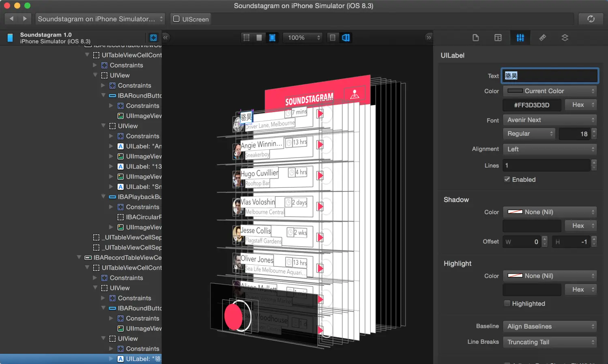608x364 pixels.
Task: Open the Hex format dropdown in the Highlight section
Action: pyautogui.click(x=581, y=289)
